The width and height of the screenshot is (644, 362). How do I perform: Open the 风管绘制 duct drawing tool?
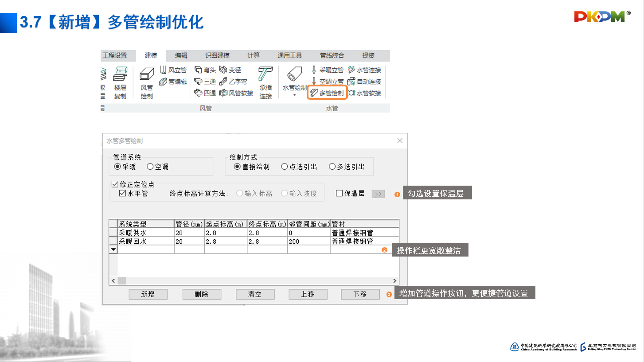coord(147,83)
